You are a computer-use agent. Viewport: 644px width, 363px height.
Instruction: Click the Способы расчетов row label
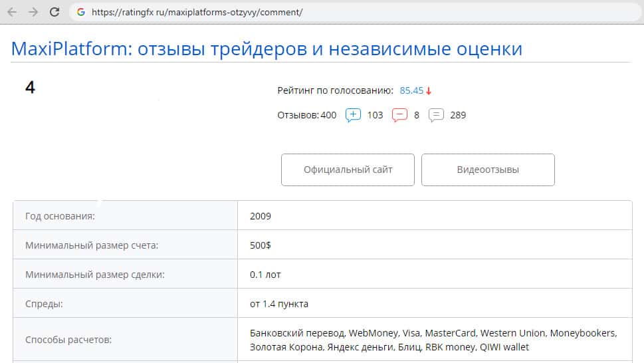point(68,340)
